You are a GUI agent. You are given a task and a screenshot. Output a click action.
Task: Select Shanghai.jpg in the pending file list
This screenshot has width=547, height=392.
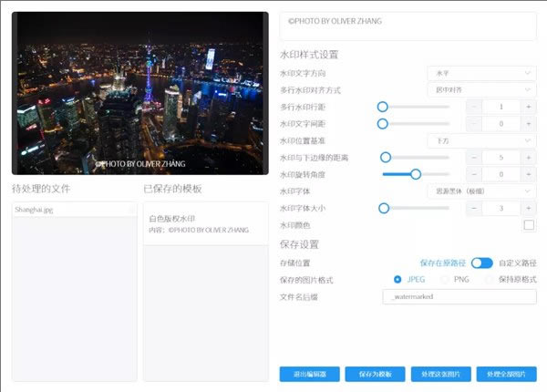point(75,210)
